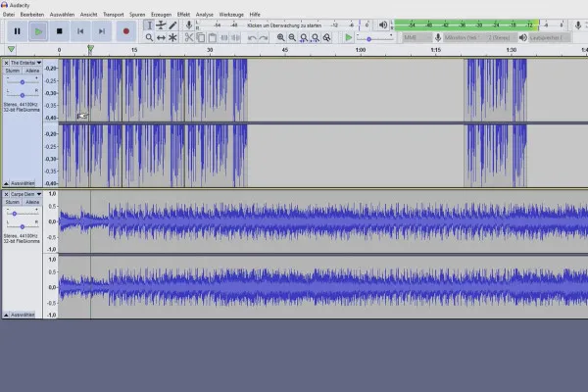Fit the whole project to the window

(316, 37)
